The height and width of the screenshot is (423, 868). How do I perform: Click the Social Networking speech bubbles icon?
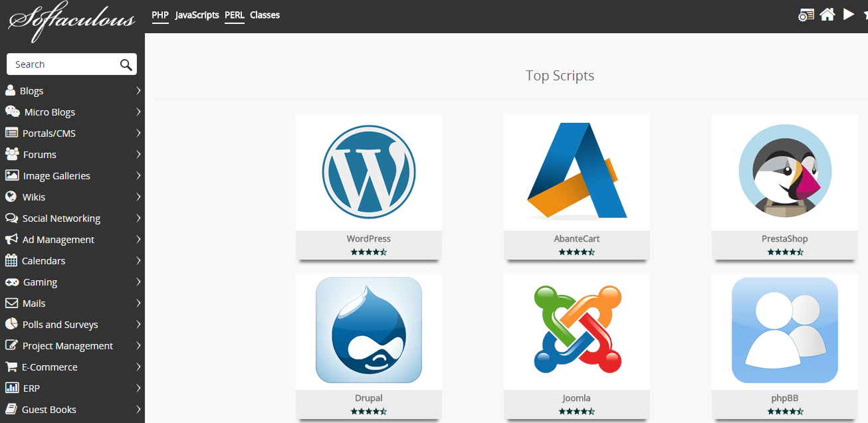[11, 218]
